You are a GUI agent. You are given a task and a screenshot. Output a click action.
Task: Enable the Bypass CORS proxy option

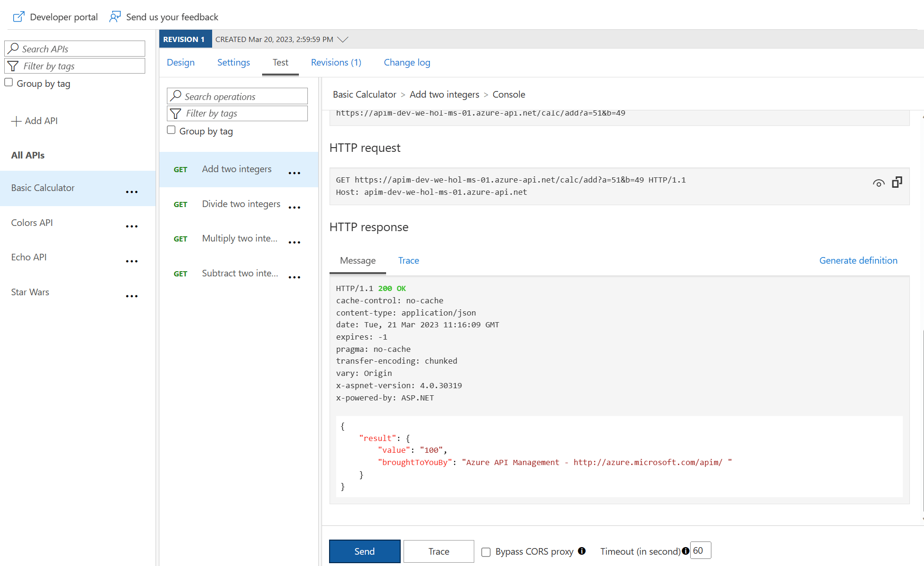[486, 551]
